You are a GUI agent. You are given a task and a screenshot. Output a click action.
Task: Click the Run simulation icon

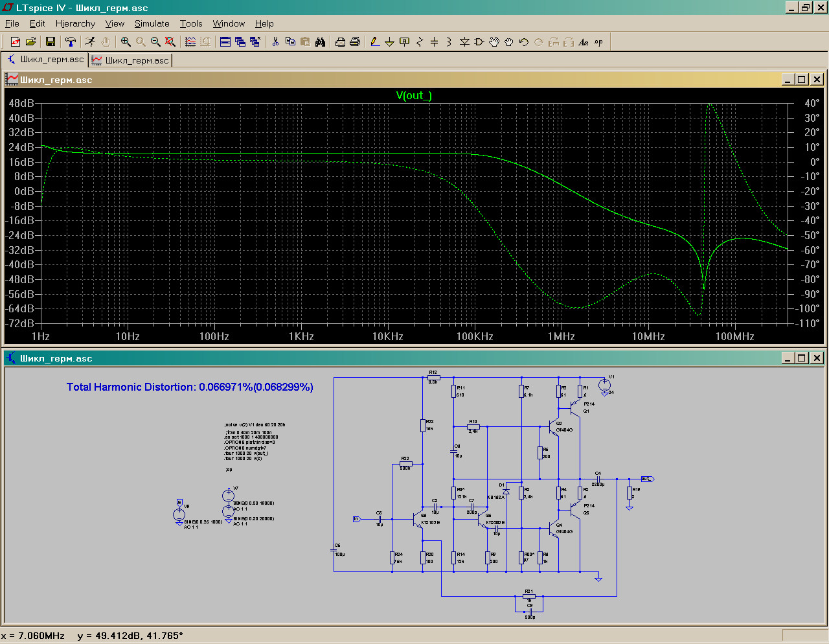point(90,42)
